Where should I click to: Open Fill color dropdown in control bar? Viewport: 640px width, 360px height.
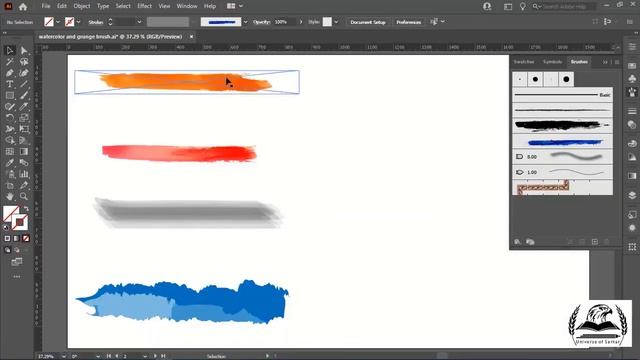point(58,22)
